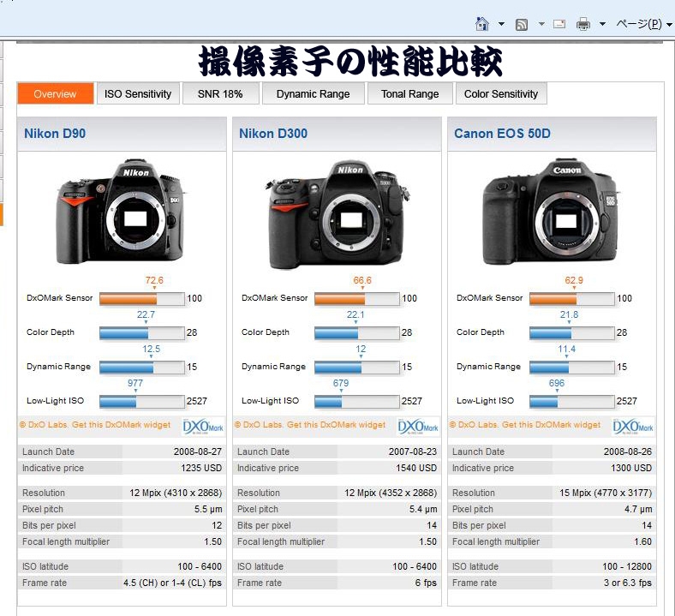
Task: Select Canon 50D dynamic range value 11.4
Action: click(x=566, y=349)
